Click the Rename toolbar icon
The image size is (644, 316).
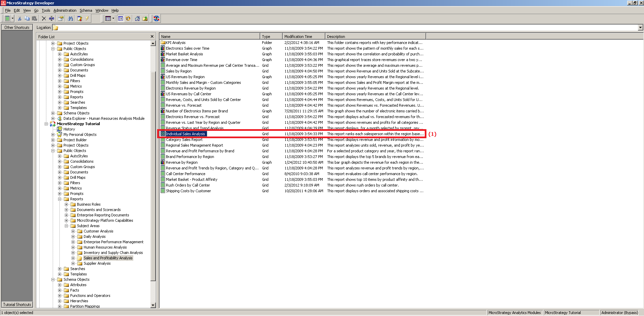51,19
